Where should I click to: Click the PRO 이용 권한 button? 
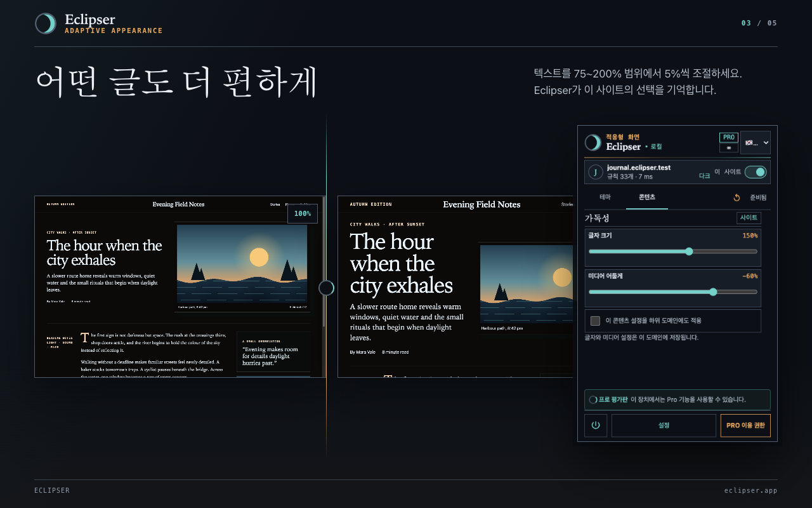745,425
